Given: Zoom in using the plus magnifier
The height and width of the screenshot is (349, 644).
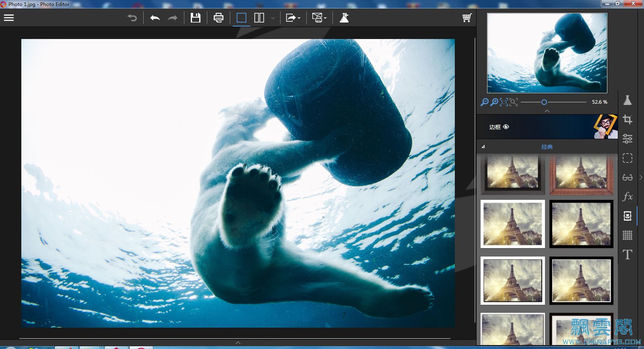Looking at the screenshot, I should pyautogui.click(x=494, y=102).
